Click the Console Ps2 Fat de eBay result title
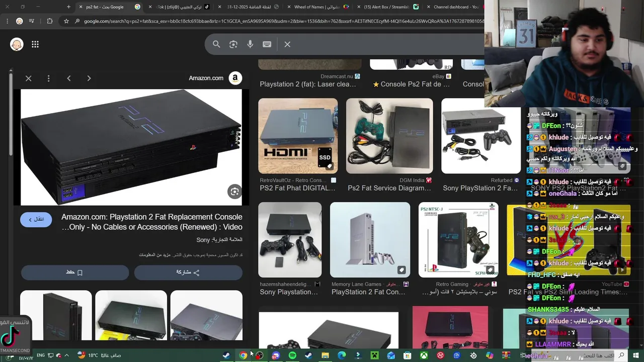Image resolution: width=644 pixels, height=362 pixels. point(412,84)
